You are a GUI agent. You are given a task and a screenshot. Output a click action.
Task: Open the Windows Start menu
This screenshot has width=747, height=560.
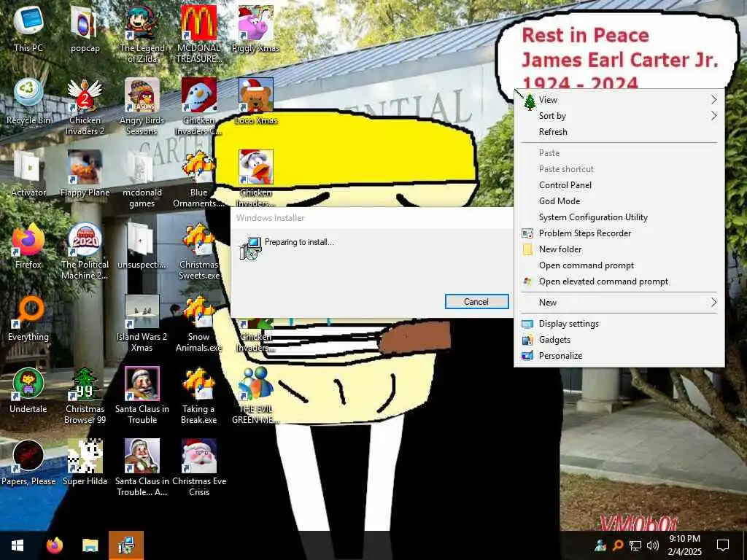18,545
